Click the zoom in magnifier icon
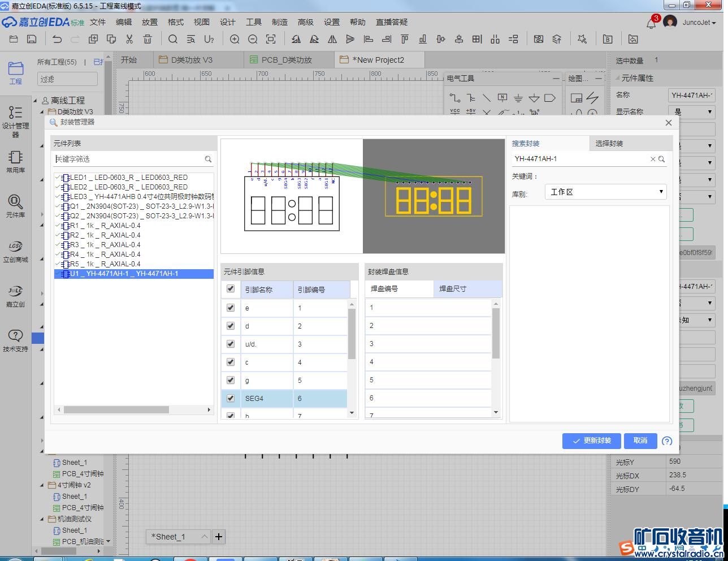This screenshot has height=561, width=728. coord(235,39)
